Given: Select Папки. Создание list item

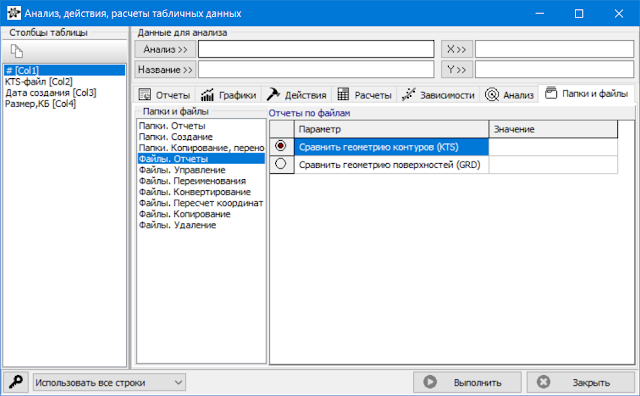Looking at the screenshot, I should pyautogui.click(x=201, y=137).
